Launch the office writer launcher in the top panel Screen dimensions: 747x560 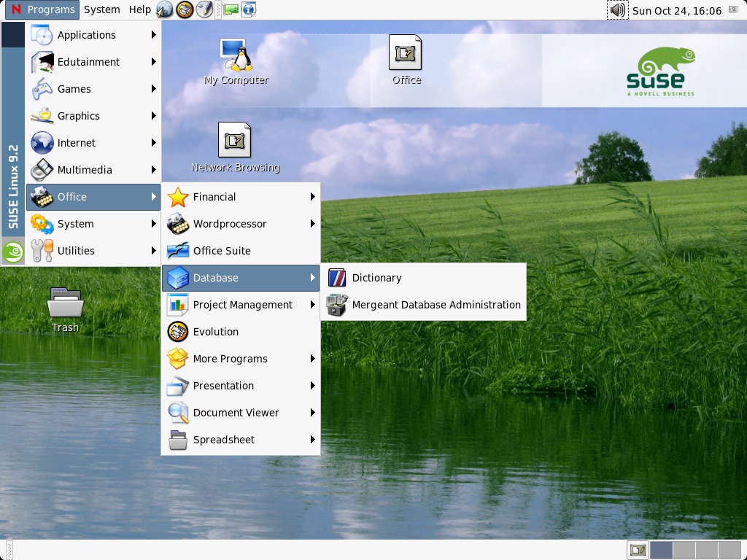(204, 9)
